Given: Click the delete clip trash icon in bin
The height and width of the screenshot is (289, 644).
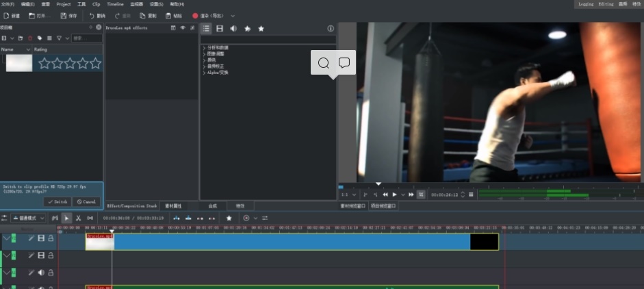Looking at the screenshot, I should click(30, 38).
